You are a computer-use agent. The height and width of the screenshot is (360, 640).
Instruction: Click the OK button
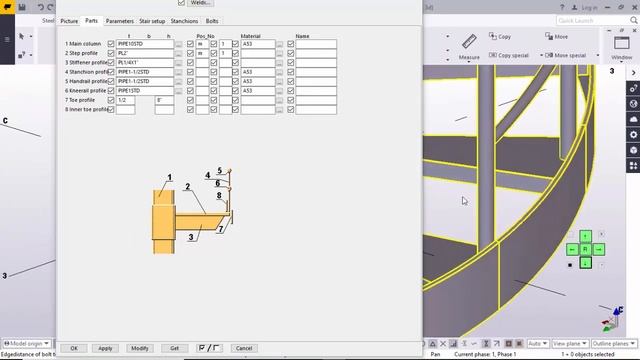click(74, 348)
